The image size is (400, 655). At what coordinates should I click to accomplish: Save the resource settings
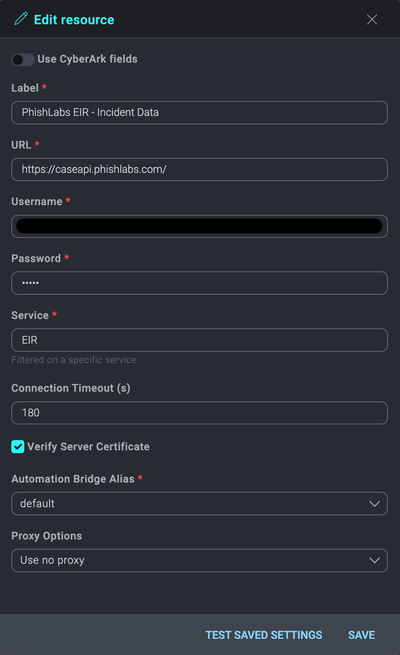click(361, 635)
